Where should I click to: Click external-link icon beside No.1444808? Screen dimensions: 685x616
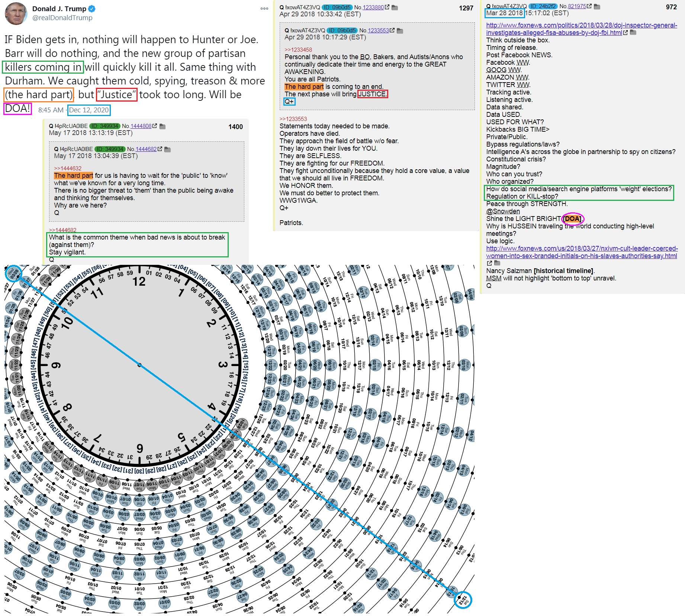click(x=155, y=126)
